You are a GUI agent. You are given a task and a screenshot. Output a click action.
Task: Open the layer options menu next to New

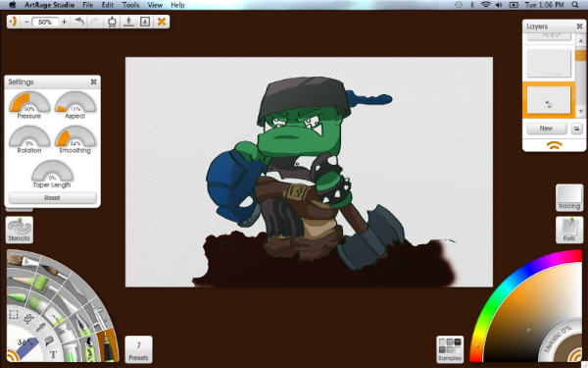[x=576, y=129]
